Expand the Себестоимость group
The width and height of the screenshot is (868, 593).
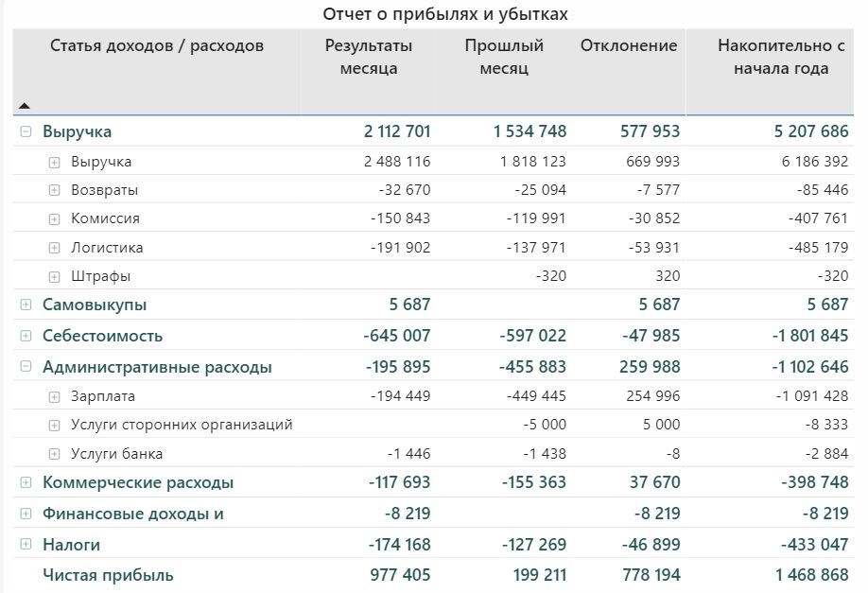(26, 337)
